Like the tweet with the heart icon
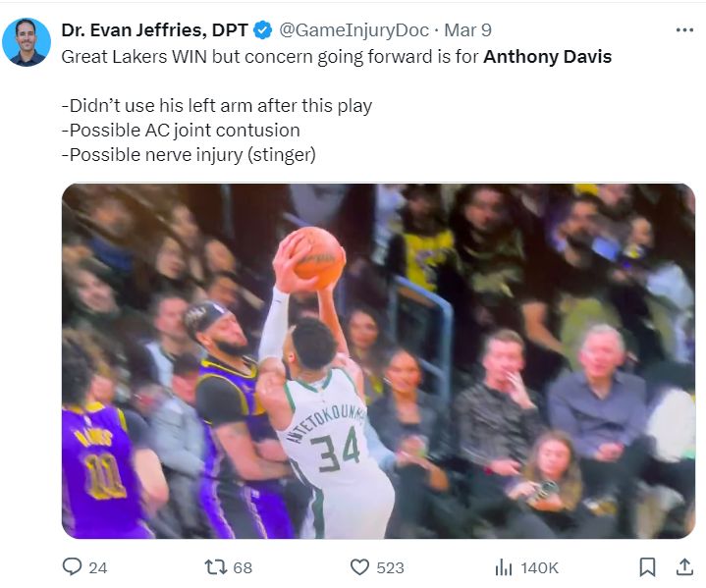Image resolution: width=706 pixels, height=588 pixels. click(359, 566)
